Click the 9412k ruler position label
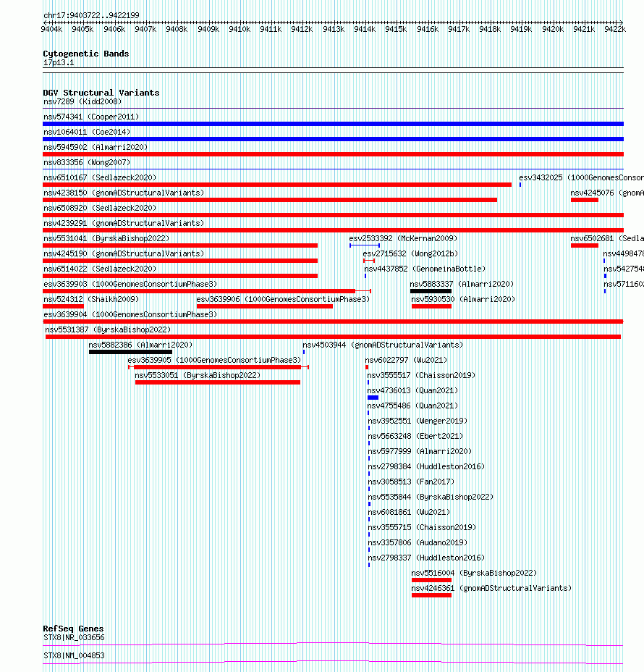The width and height of the screenshot is (644, 672). (302, 29)
